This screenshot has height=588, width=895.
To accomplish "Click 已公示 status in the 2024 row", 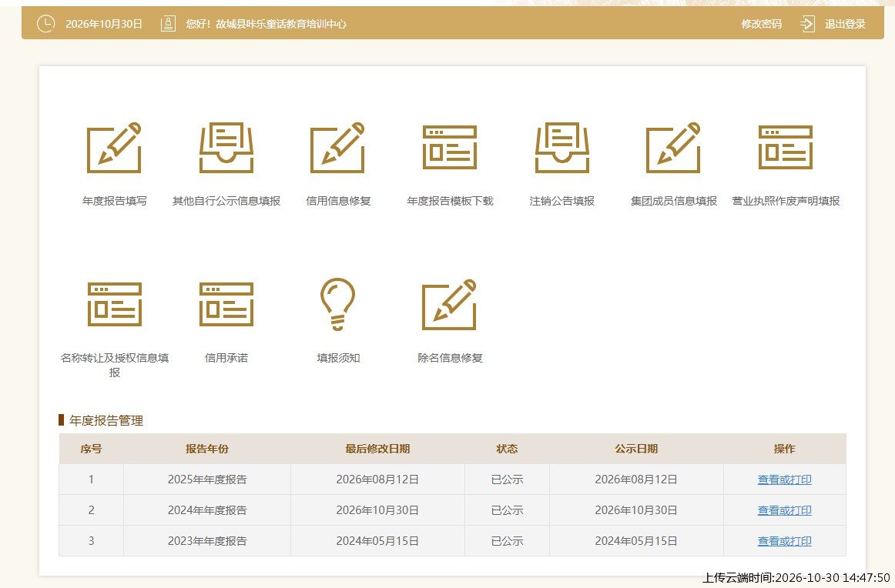I will pos(507,510).
